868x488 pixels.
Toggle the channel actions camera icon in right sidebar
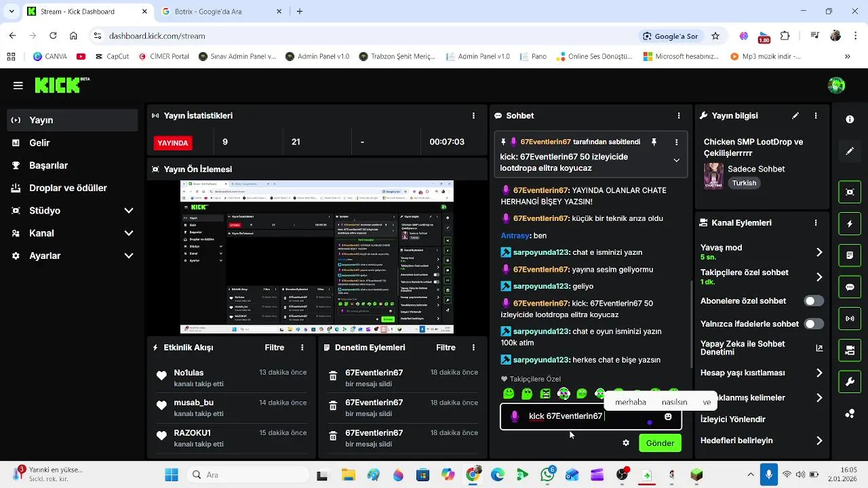click(850, 350)
